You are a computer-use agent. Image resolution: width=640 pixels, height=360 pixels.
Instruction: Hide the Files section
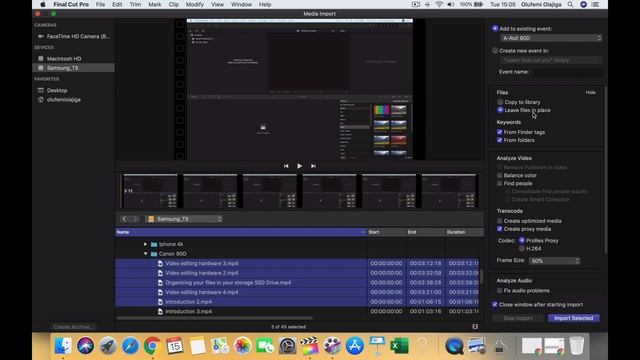click(x=590, y=93)
